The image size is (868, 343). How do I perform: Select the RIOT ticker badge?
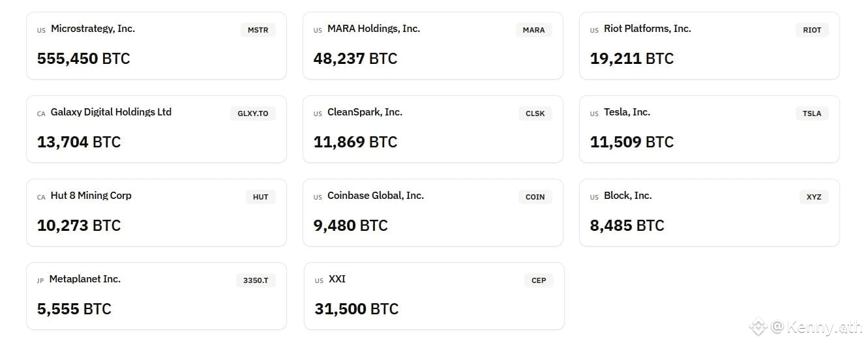[812, 30]
